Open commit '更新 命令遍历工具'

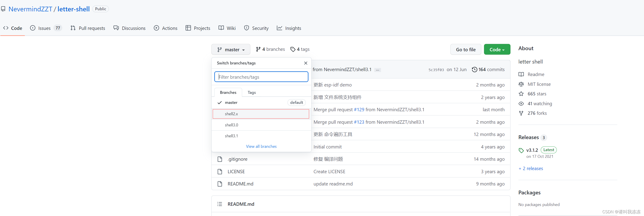pos(333,134)
